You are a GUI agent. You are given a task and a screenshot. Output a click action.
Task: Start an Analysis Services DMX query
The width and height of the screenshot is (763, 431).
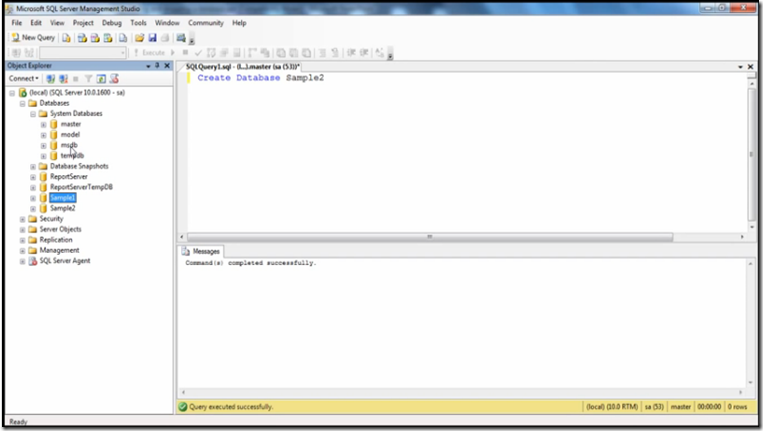click(95, 38)
